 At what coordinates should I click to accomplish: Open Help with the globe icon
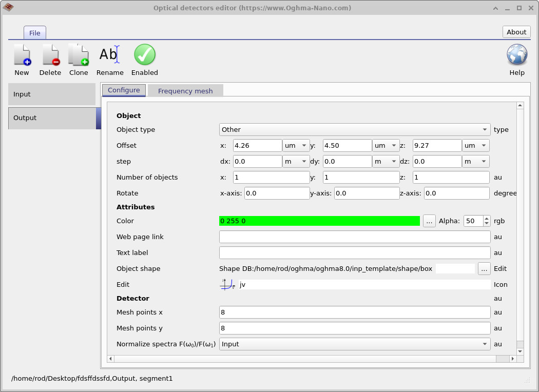point(516,54)
